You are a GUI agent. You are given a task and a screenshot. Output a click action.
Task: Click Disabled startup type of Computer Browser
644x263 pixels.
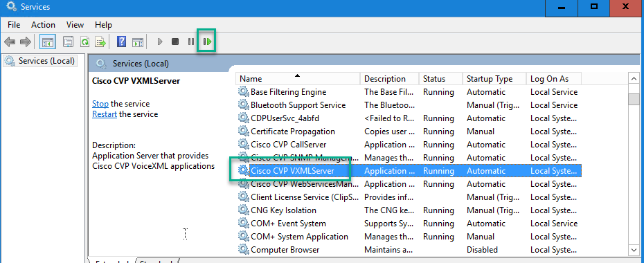(x=482, y=249)
